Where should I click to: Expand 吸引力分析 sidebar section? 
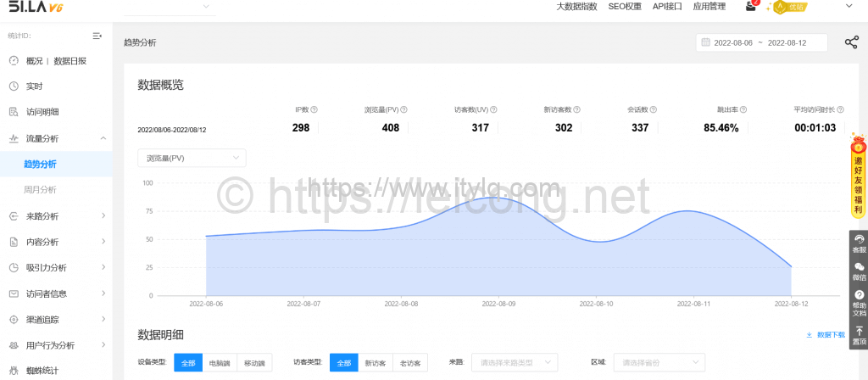coord(55,267)
